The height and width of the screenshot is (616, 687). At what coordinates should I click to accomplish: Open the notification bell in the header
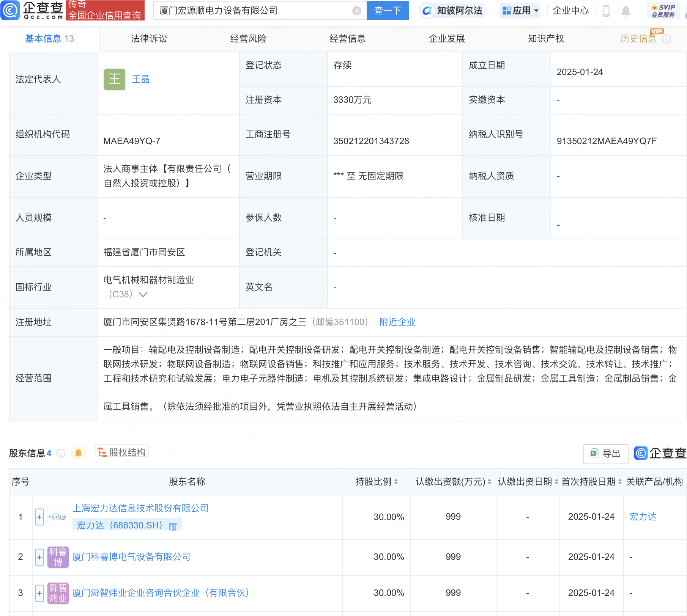[x=626, y=11]
